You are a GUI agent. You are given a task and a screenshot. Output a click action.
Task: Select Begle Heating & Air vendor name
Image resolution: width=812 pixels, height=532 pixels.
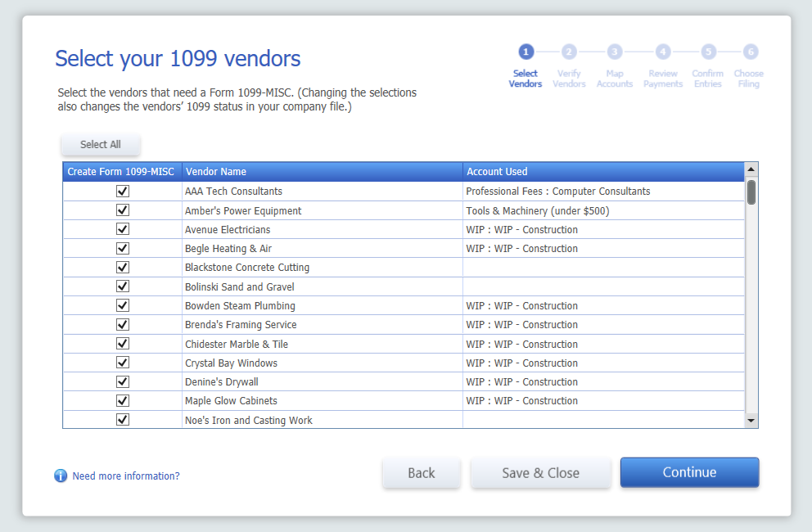[x=228, y=249]
